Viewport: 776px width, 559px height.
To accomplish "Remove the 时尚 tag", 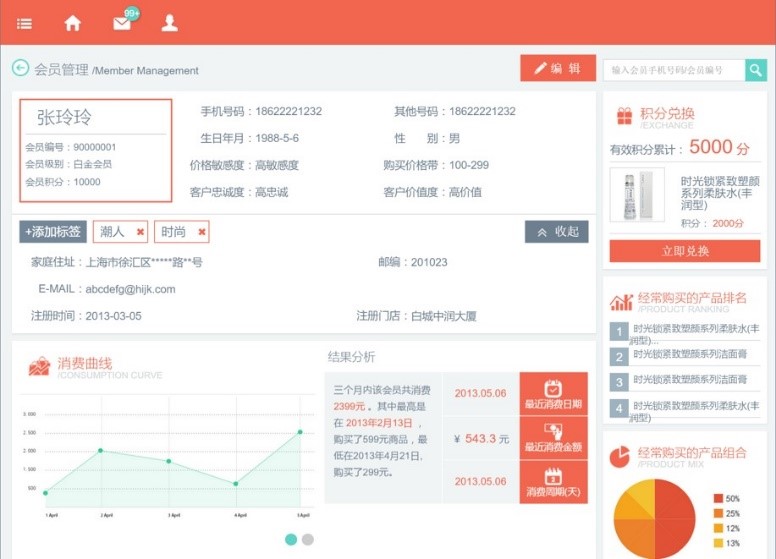I will (x=202, y=232).
